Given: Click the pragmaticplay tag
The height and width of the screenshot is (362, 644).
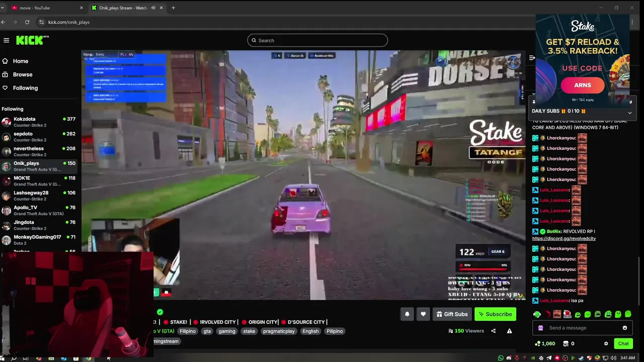Looking at the screenshot, I should (x=279, y=331).
